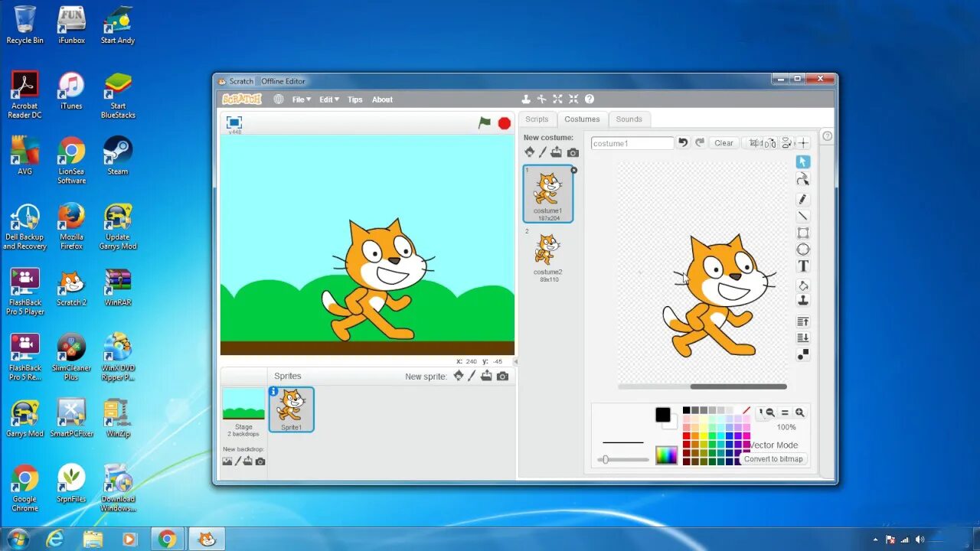Click the Convert to bitmap button
This screenshot has width=980, height=551.
pyautogui.click(x=773, y=459)
